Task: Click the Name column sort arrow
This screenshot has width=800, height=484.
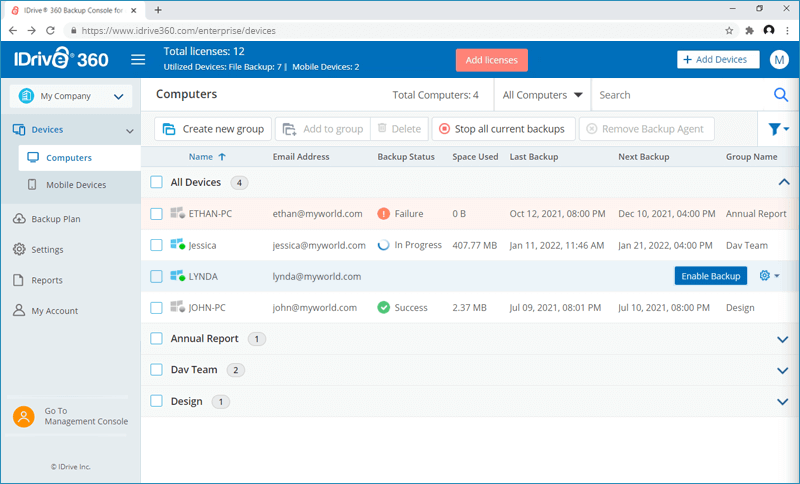Action: [x=222, y=157]
